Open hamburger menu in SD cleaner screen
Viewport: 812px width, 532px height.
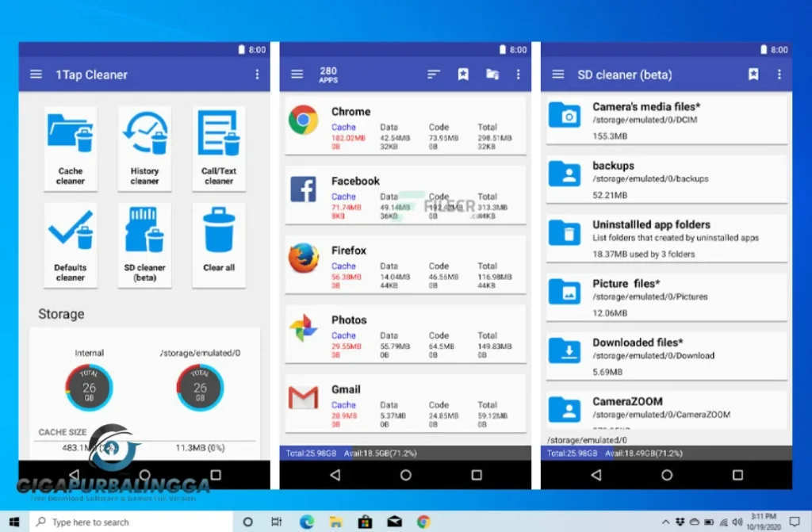(x=558, y=75)
